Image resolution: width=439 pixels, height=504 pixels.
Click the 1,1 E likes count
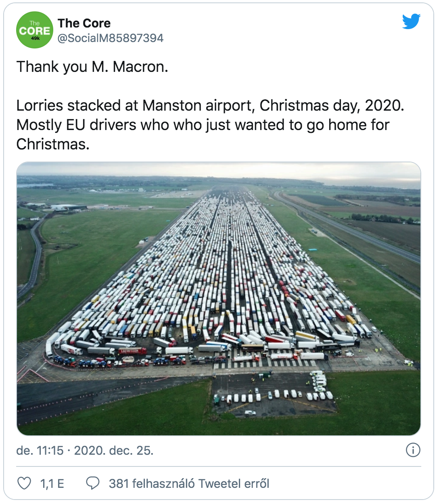[52, 483]
